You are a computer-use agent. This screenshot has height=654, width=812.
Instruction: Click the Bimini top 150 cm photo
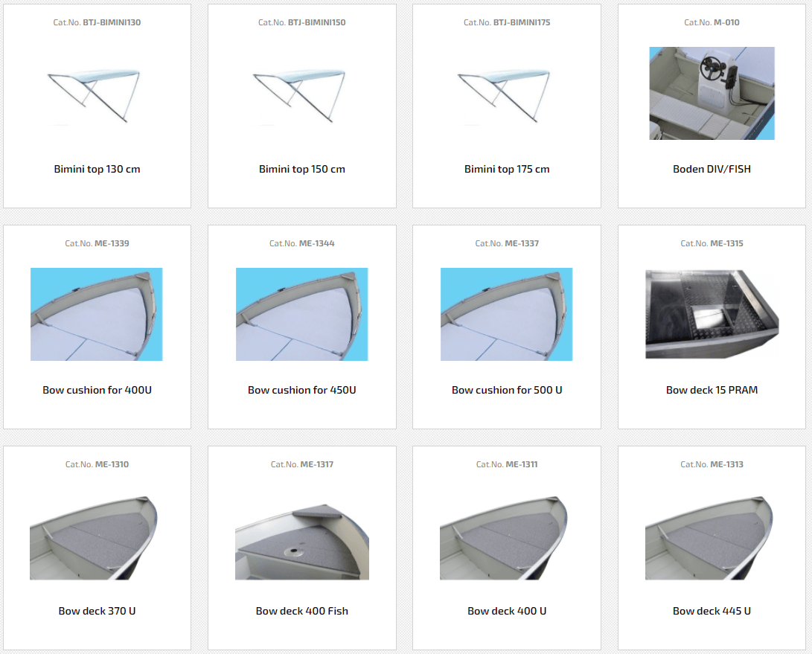tap(301, 94)
